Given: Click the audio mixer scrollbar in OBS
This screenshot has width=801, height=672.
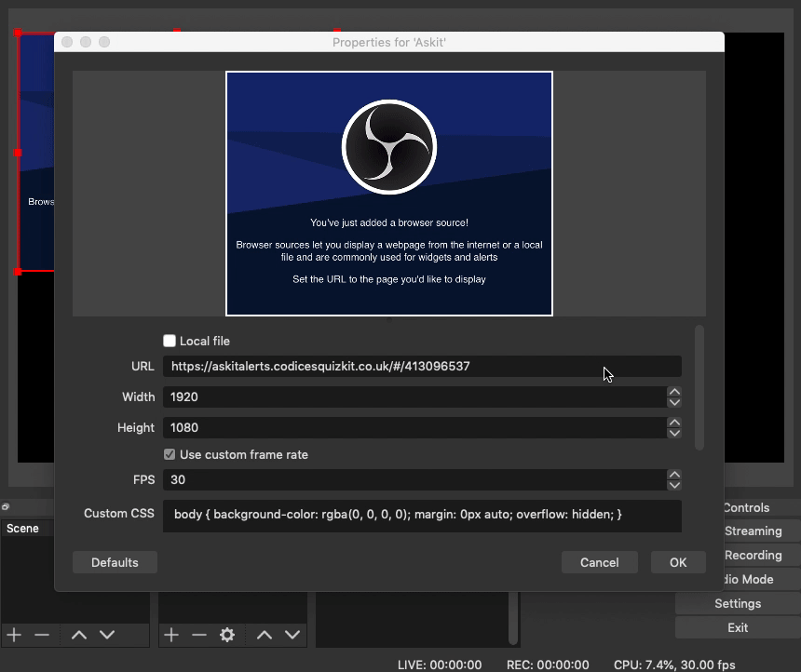Looking at the screenshot, I should point(513,618).
